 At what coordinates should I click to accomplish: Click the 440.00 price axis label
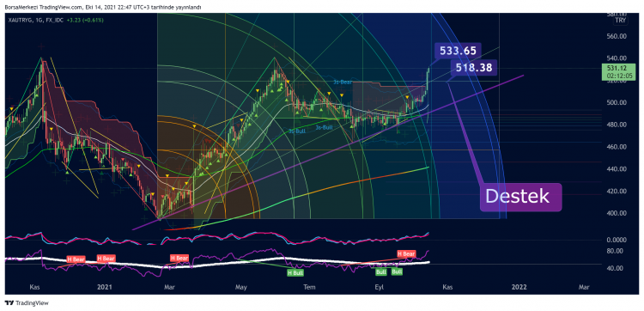[616, 169]
